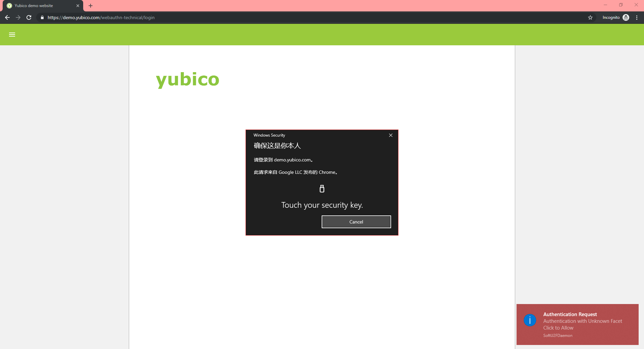Click the security key USB icon
644x349 pixels.
click(x=322, y=189)
